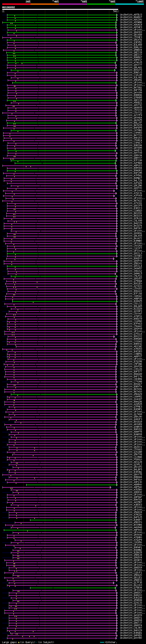This screenshot has height=644, width=146.
Task: Select hit label UniRef100_B7FI99
Action: [131, 161]
